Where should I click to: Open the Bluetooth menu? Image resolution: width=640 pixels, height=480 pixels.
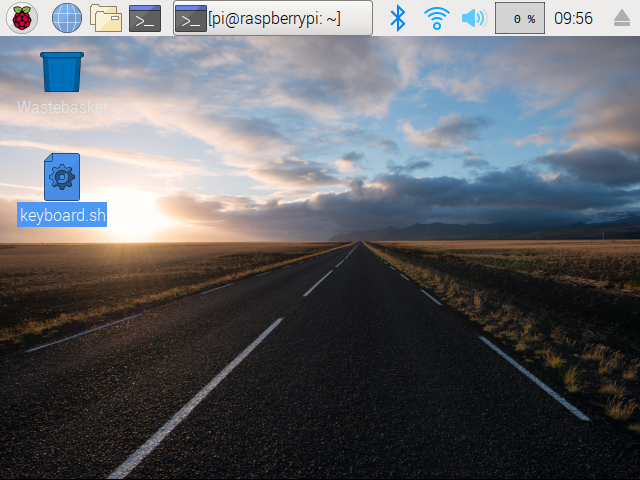[398, 18]
